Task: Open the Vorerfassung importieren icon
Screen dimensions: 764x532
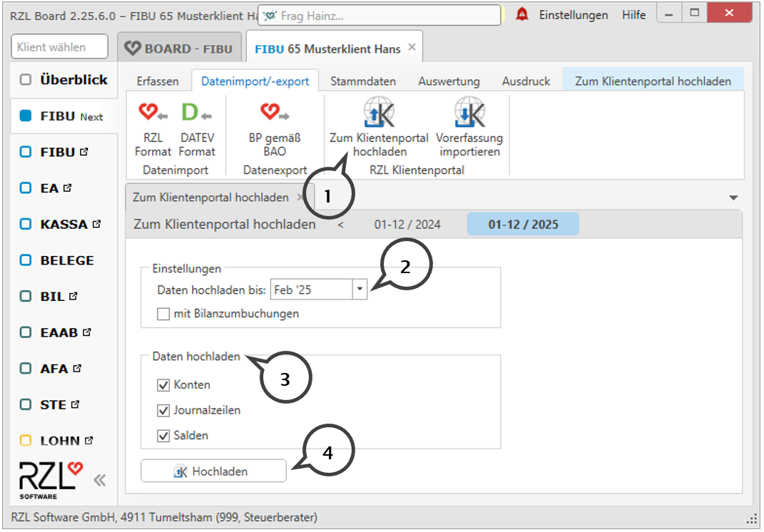Action: (x=469, y=114)
